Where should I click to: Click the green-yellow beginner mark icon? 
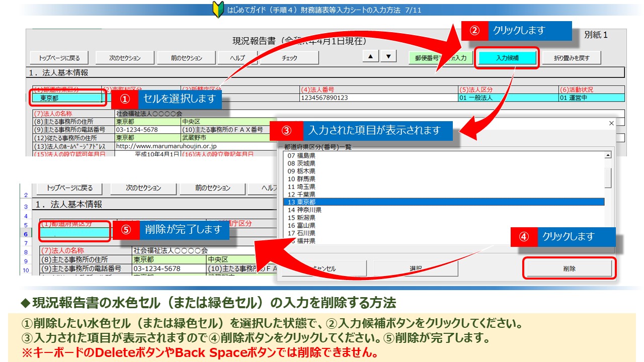pyautogui.click(x=218, y=10)
